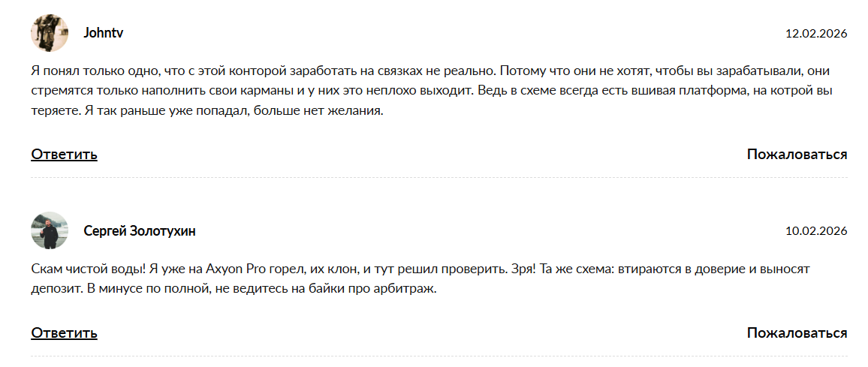Open the Сергей Золотухин username profile
The image size is (868, 367).
[140, 231]
